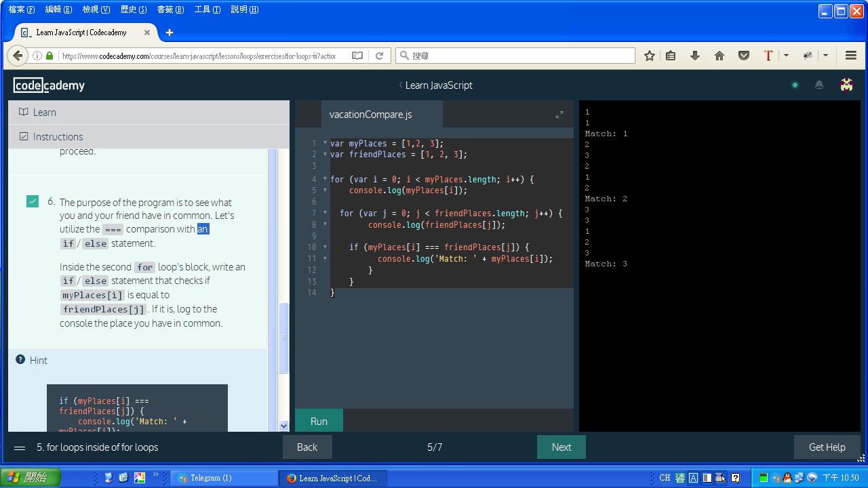
Task: Toggle reader view icon in address bar
Action: (x=357, y=56)
